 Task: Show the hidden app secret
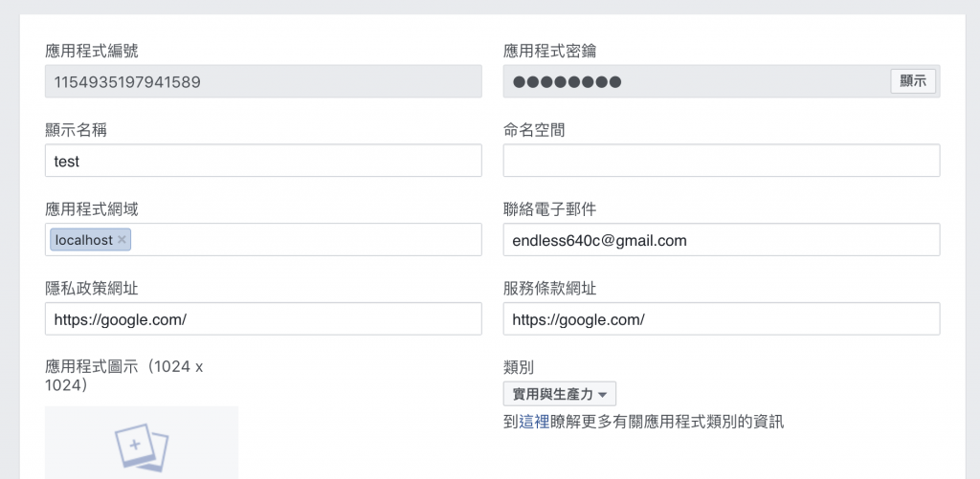click(x=912, y=81)
